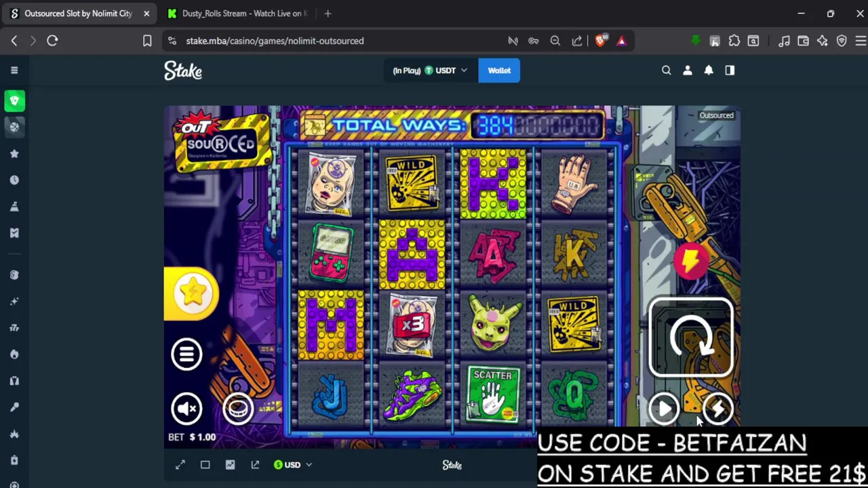Bookmark this page icon
Viewport: 868px width, 488px height.
[x=147, y=41]
